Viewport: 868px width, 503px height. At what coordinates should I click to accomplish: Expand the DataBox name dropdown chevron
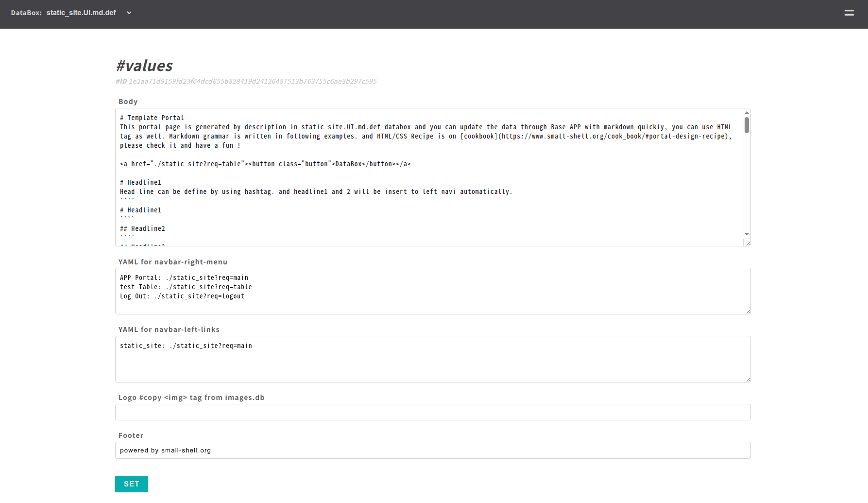[129, 13]
